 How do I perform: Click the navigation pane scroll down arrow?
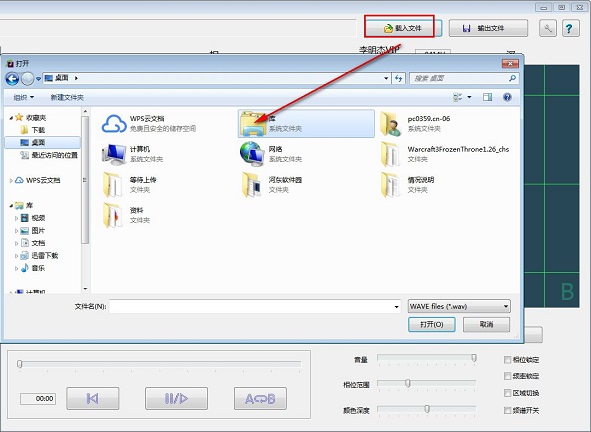[x=85, y=289]
